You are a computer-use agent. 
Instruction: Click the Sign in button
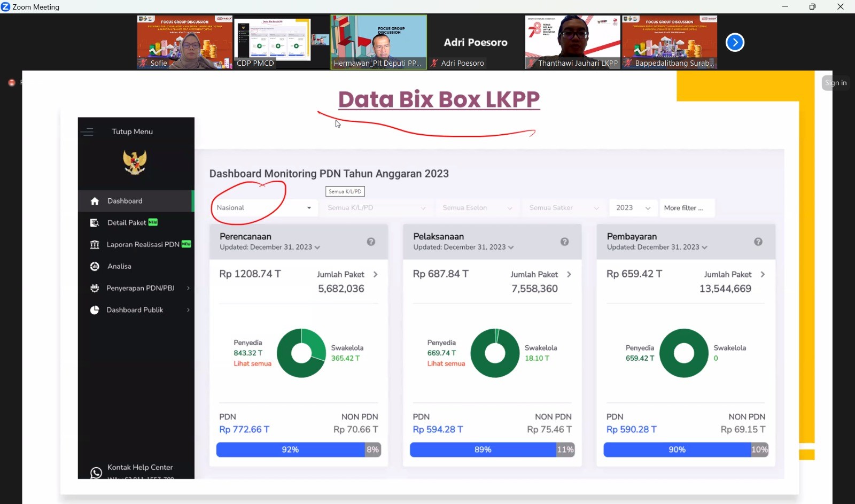click(x=835, y=83)
